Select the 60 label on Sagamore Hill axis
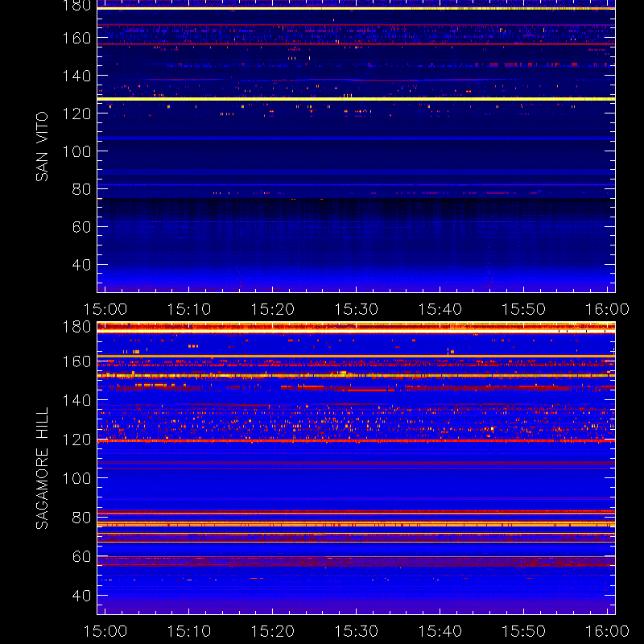 point(81,556)
